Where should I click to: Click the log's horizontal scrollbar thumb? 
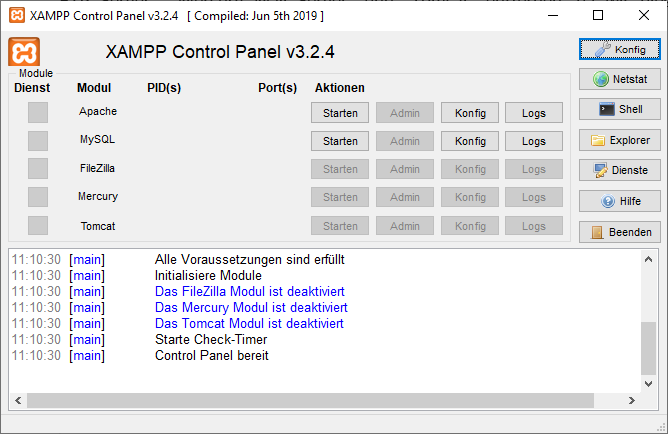(x=310, y=400)
